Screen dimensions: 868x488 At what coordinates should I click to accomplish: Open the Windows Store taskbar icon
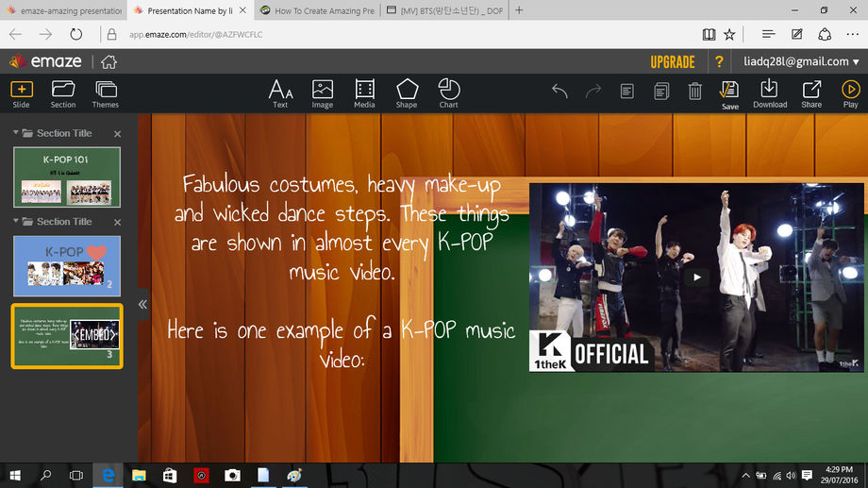tap(170, 476)
